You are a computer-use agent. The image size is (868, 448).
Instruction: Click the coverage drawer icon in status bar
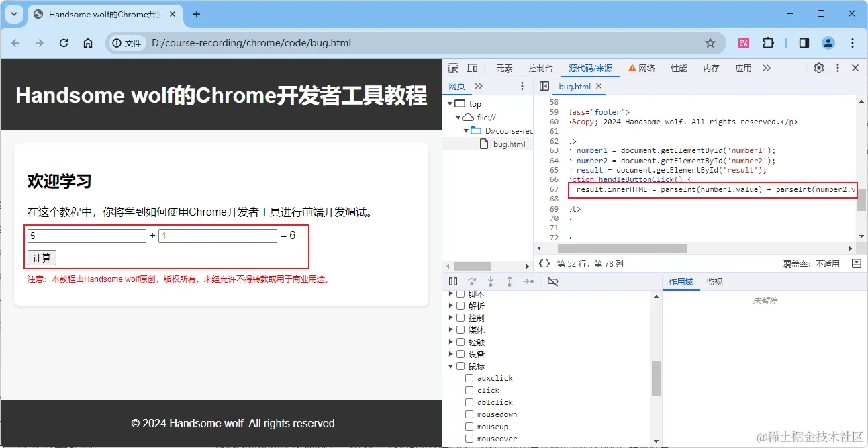[857, 263]
